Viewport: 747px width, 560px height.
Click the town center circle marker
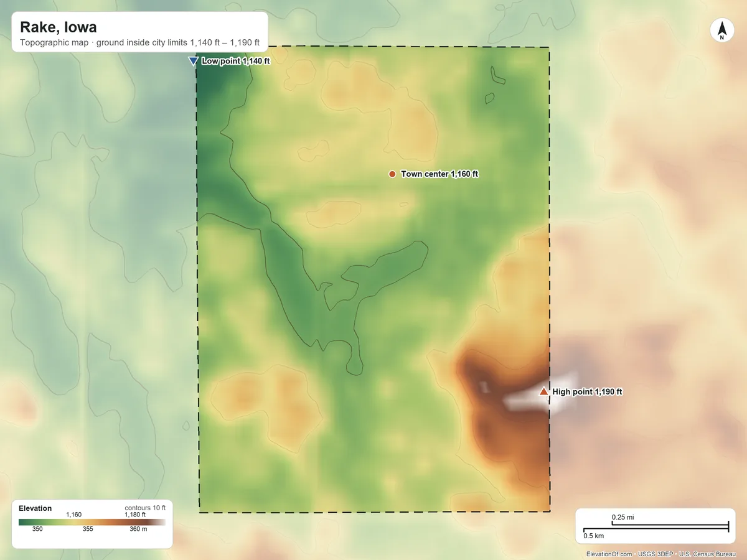(x=392, y=174)
